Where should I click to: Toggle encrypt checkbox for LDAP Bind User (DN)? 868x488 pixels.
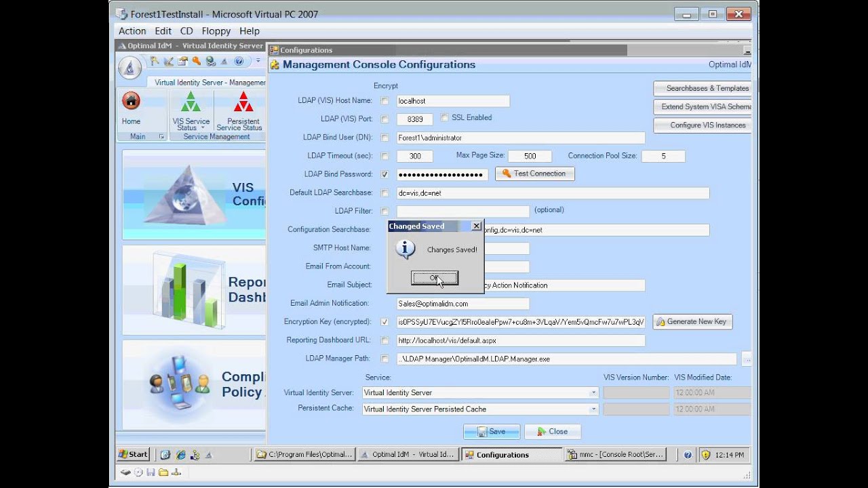pos(384,138)
